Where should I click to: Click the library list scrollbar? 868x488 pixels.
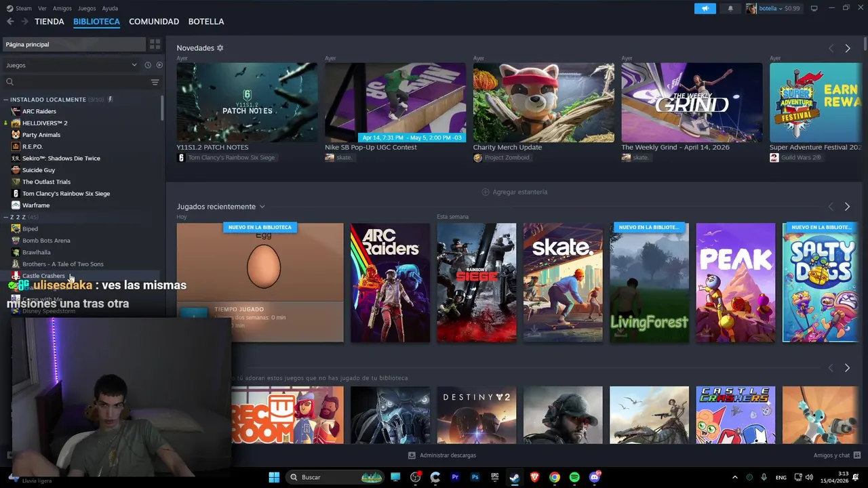(x=162, y=108)
